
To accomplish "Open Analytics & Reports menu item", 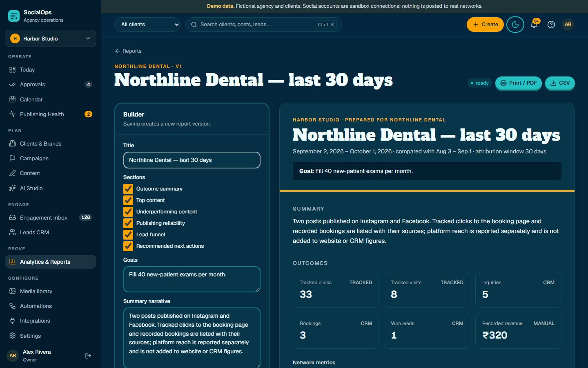I will click(51, 262).
